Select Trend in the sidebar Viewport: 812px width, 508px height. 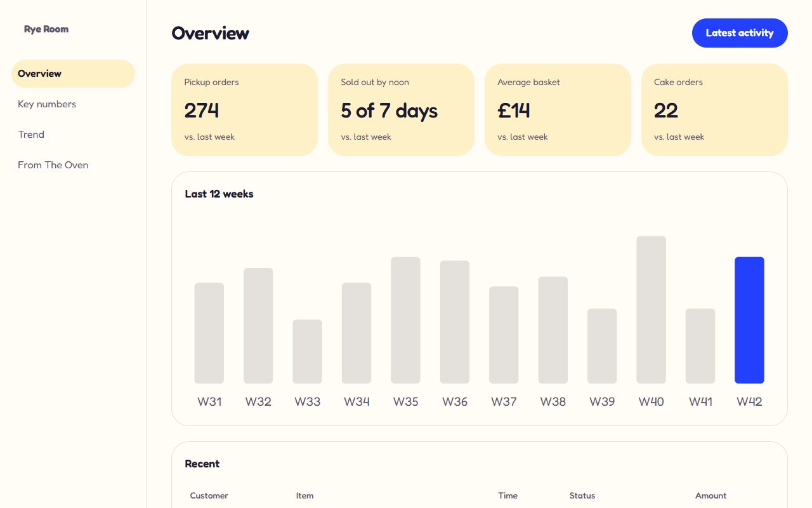pos(73,135)
